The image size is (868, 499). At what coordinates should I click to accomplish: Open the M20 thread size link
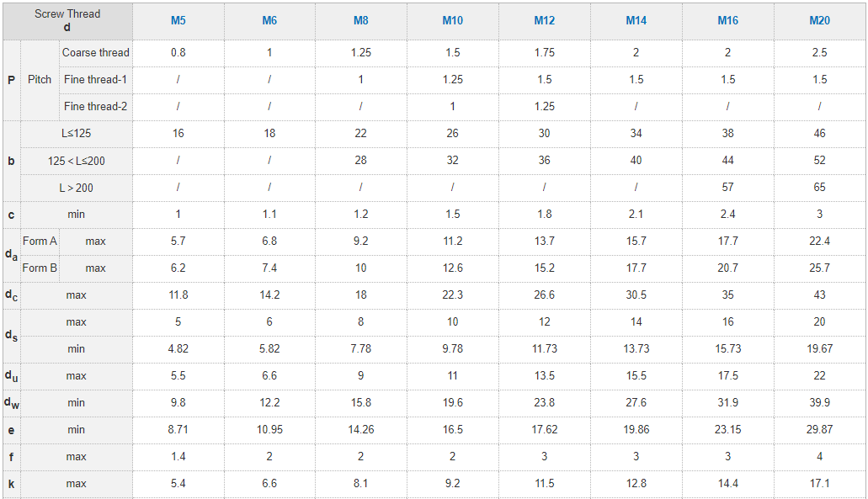tap(819, 20)
